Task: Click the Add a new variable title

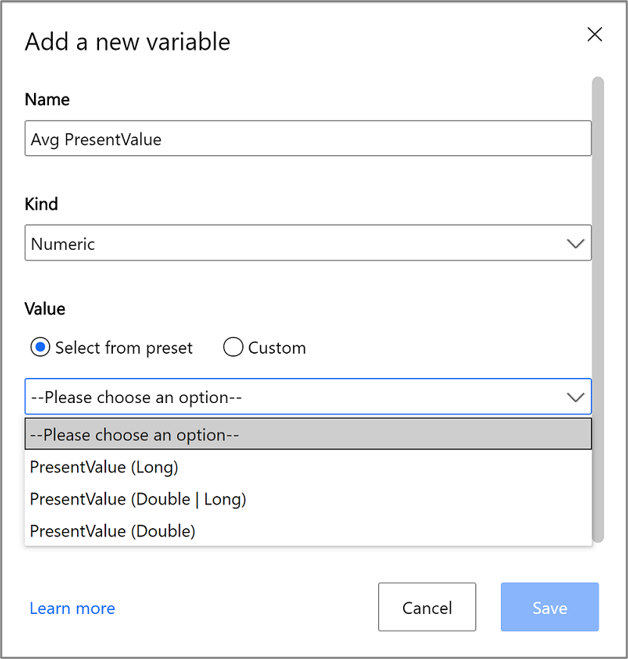Action: point(127,42)
